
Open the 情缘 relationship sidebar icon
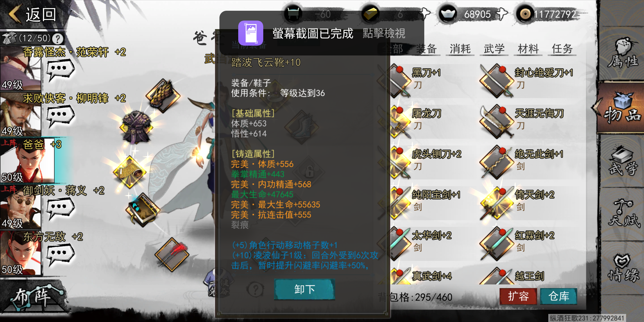coord(623,267)
